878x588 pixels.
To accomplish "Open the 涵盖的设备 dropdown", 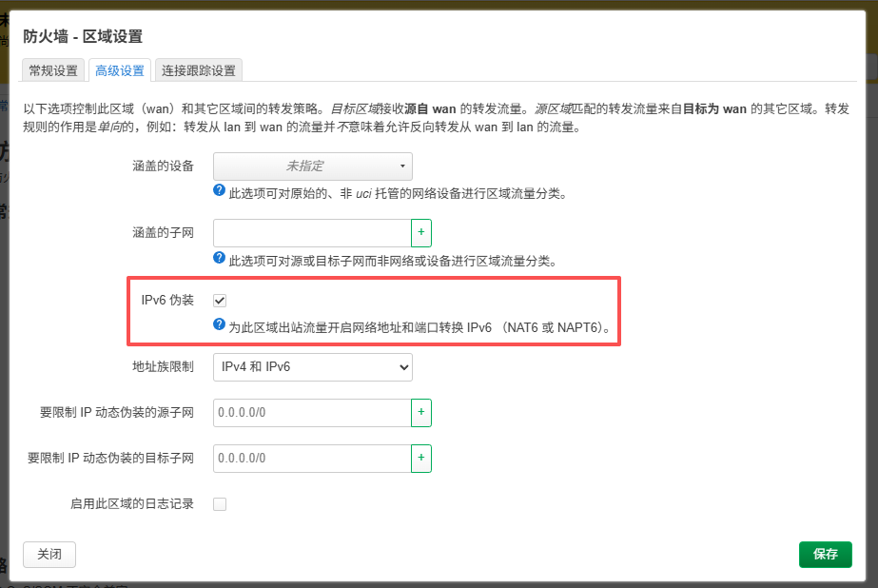I will [312, 167].
